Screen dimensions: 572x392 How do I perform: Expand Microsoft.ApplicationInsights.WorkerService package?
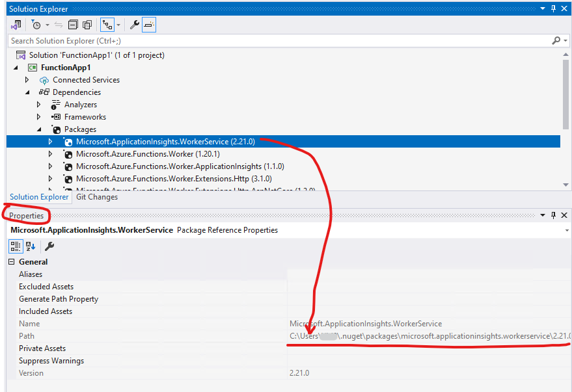50,141
